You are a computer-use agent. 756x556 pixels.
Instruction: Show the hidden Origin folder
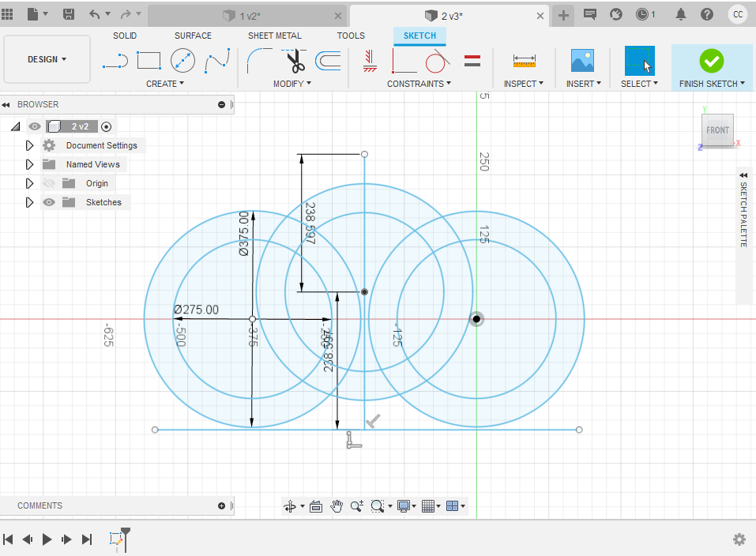[49, 183]
